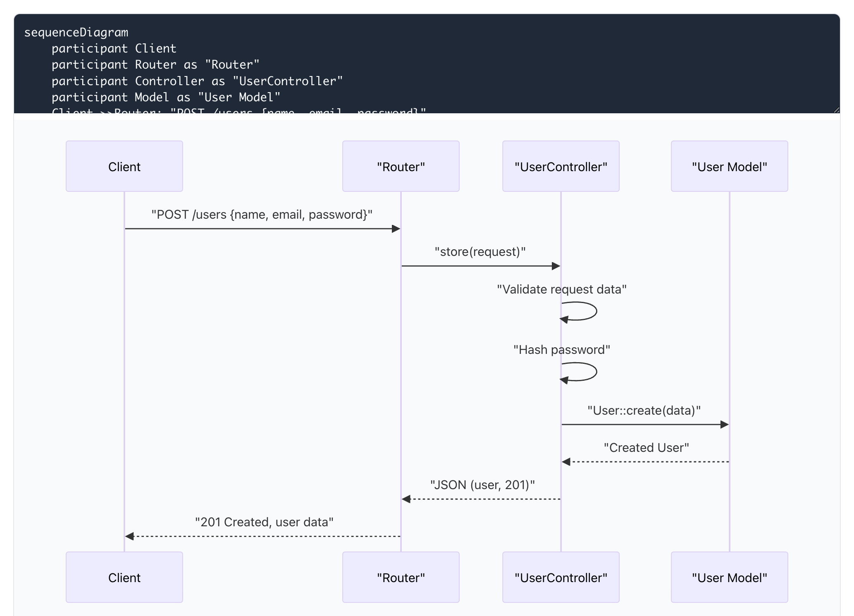
Task: Select the top "UserController" participant box
Action: pos(561,166)
